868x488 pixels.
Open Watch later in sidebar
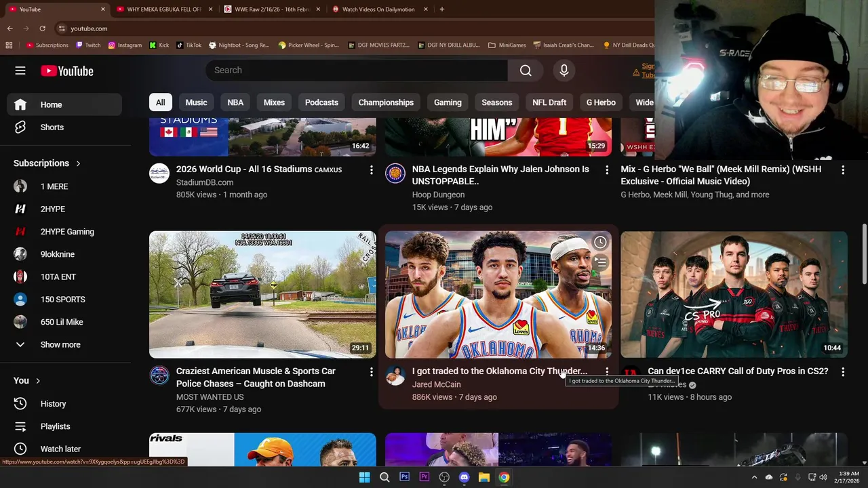coord(64,449)
